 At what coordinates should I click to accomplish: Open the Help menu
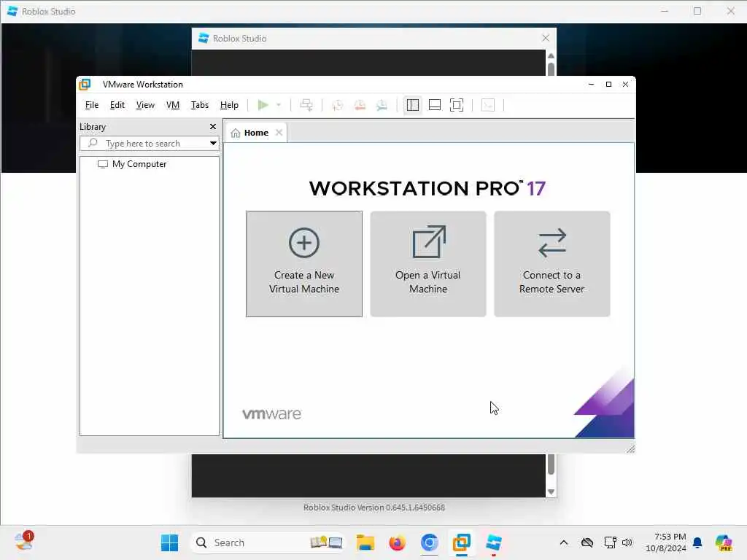click(x=229, y=105)
